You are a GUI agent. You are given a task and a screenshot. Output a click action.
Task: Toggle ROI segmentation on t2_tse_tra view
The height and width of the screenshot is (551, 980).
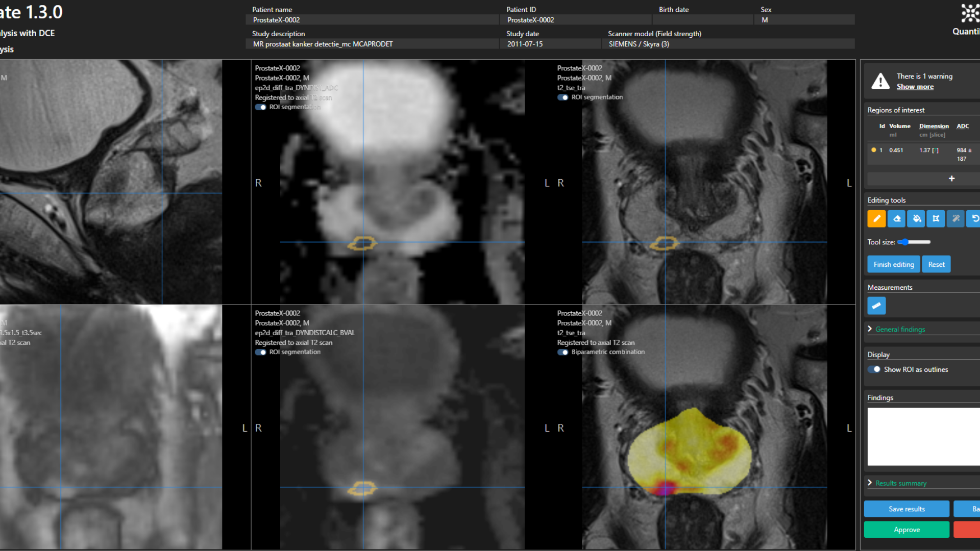pyautogui.click(x=563, y=97)
